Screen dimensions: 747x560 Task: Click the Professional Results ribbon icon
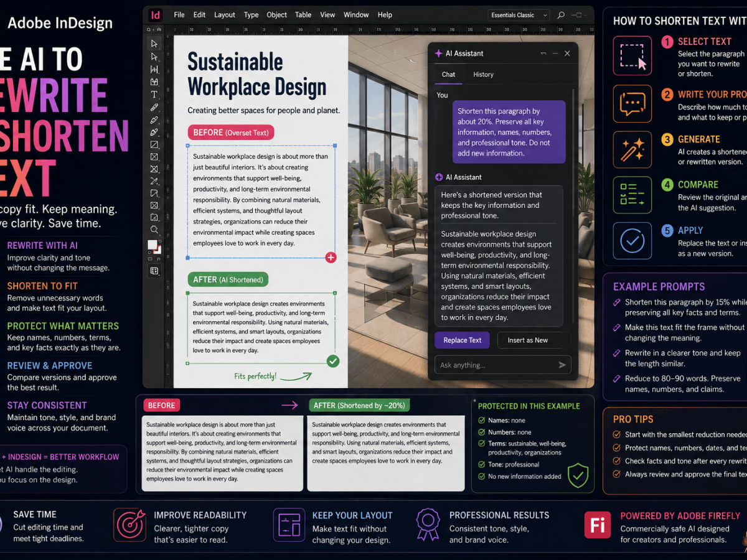pyautogui.click(x=428, y=525)
